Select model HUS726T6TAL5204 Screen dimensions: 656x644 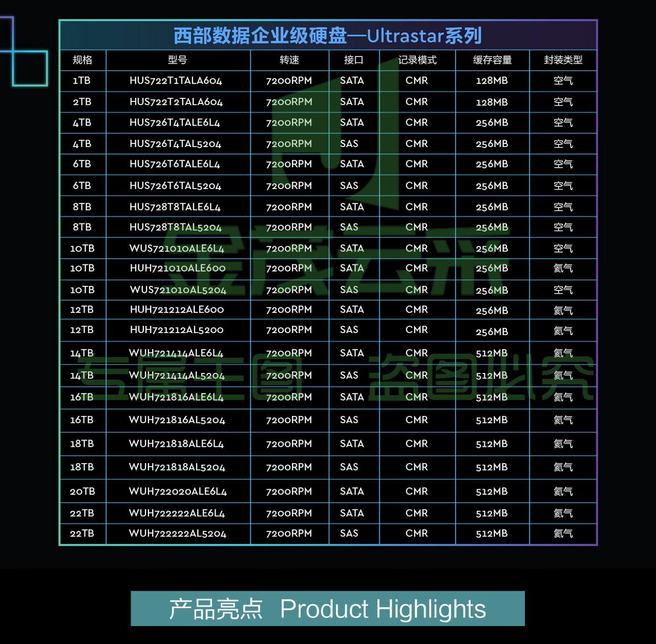(x=175, y=186)
